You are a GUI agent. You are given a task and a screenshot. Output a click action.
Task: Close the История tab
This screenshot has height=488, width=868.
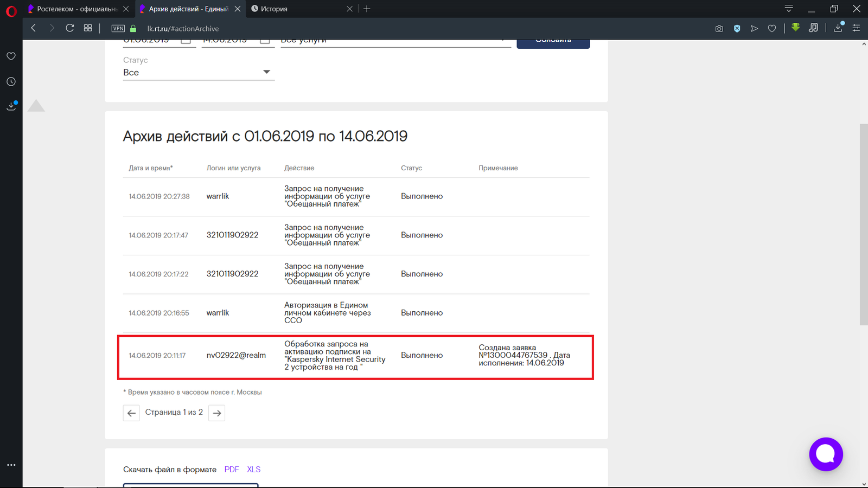(349, 9)
